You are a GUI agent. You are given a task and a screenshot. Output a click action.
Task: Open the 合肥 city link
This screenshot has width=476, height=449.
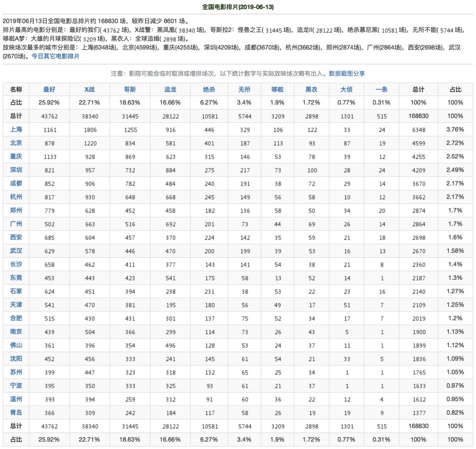16,319
